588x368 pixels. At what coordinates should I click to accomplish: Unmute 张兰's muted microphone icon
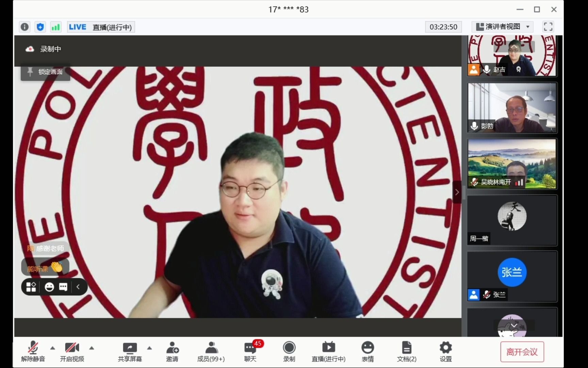point(487,295)
